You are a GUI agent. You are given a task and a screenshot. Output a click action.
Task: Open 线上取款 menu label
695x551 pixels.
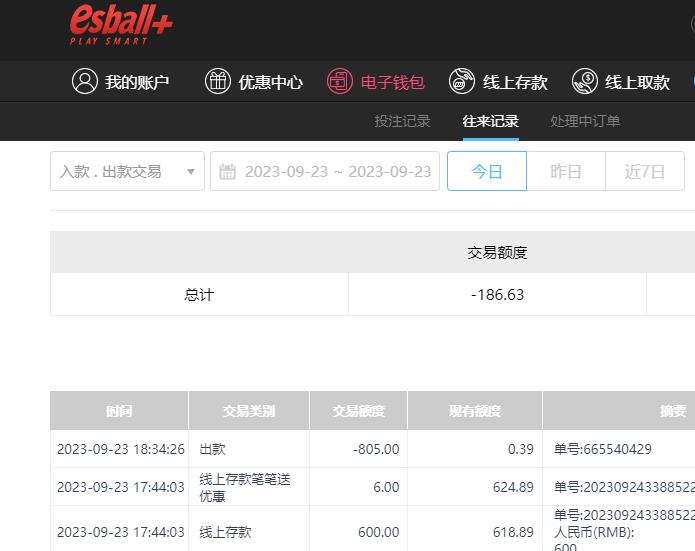click(637, 82)
